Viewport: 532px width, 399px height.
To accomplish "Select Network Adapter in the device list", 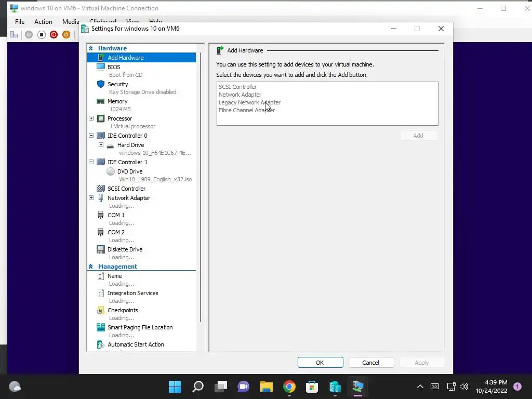I will click(x=240, y=95).
